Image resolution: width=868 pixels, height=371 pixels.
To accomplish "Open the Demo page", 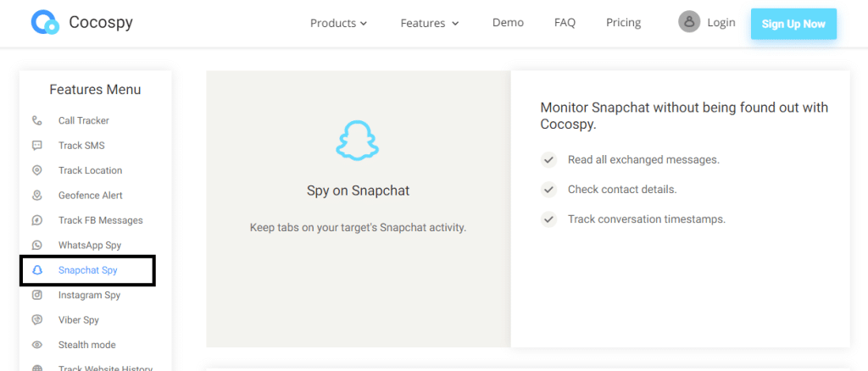I will click(x=508, y=23).
